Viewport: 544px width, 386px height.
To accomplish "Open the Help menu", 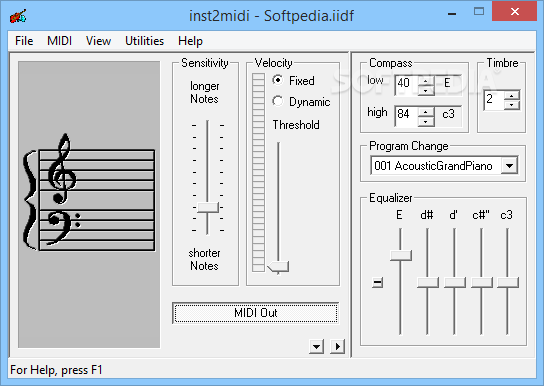I will point(190,41).
